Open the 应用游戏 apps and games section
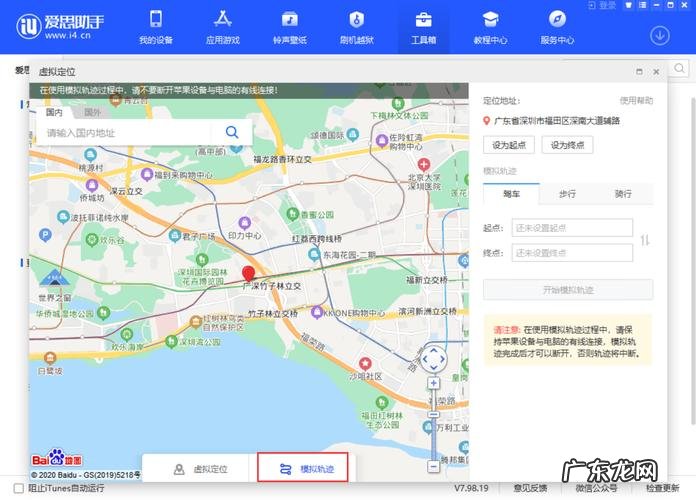 (223, 28)
